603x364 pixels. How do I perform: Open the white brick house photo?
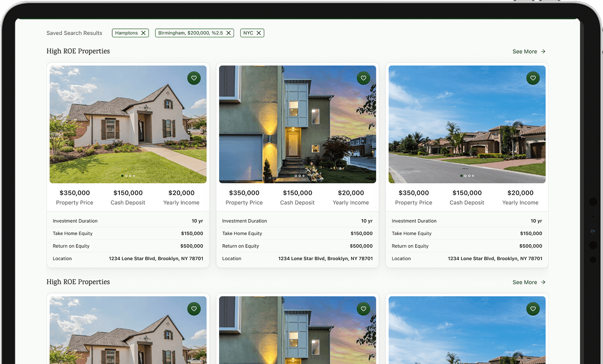point(128,124)
